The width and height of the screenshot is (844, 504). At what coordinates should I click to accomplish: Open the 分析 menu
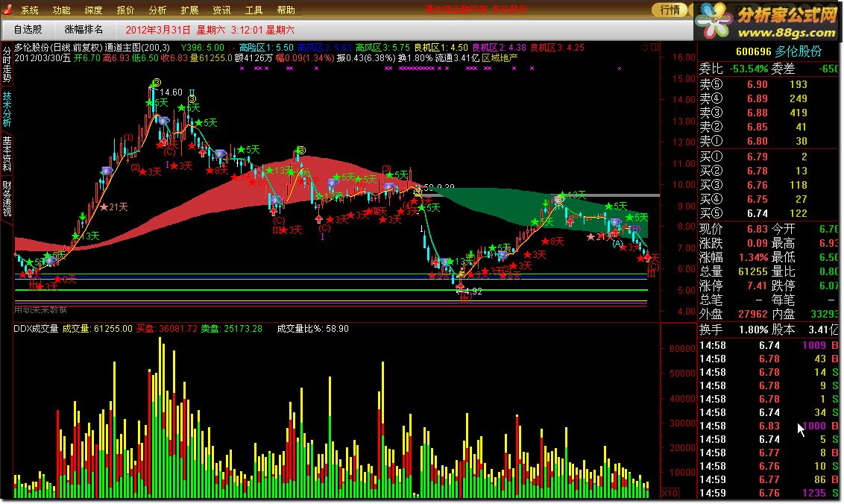click(x=158, y=10)
